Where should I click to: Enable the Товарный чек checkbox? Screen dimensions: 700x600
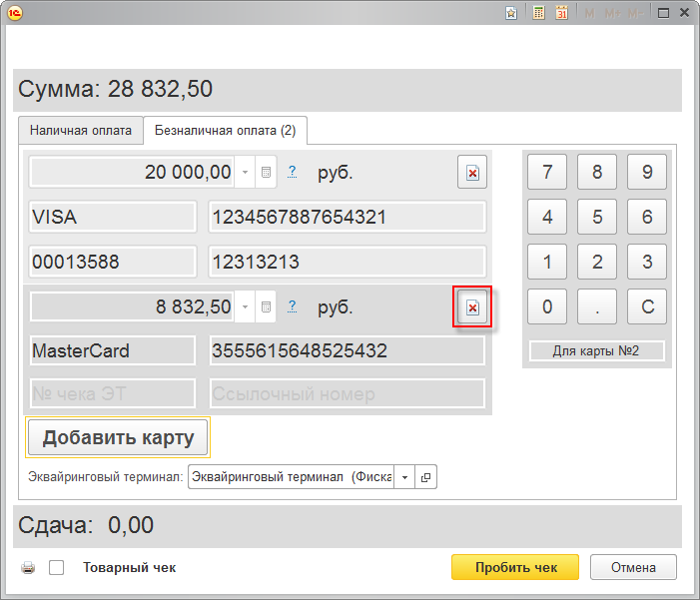tap(57, 568)
